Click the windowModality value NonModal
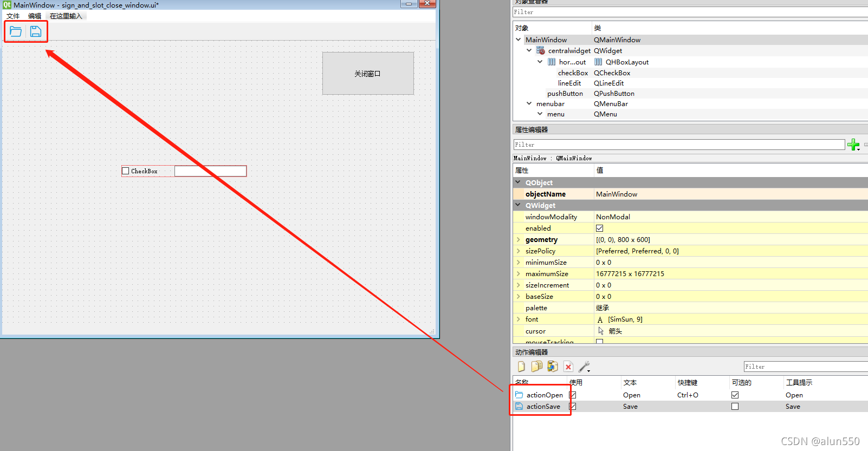The image size is (868, 451). coord(613,217)
